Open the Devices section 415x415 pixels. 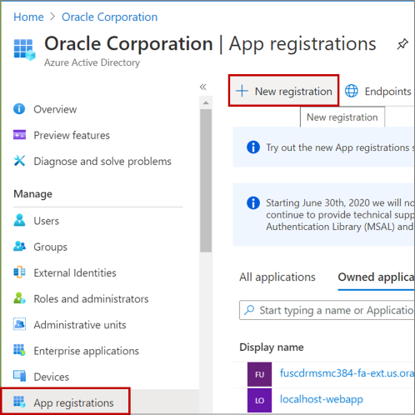point(51,377)
